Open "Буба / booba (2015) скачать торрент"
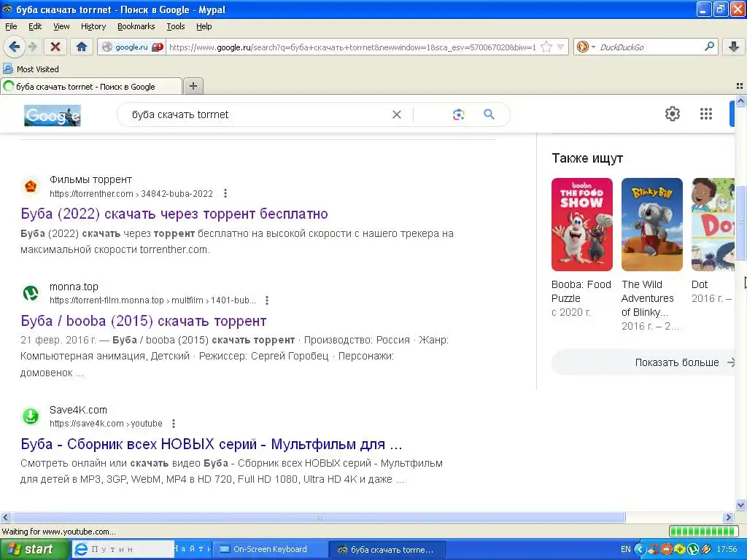The width and height of the screenshot is (747, 560). 144,321
